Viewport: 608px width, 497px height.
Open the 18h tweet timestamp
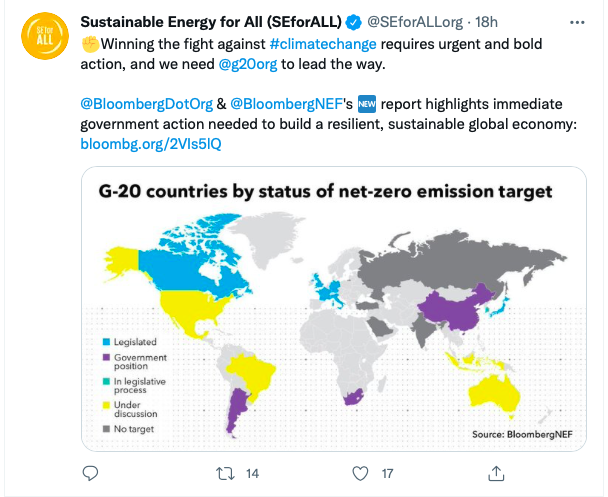[x=487, y=22]
